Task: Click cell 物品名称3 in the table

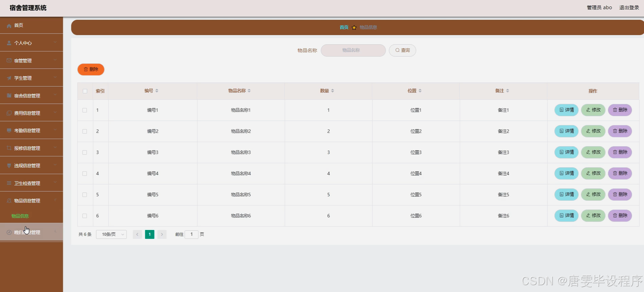Action: [241, 152]
